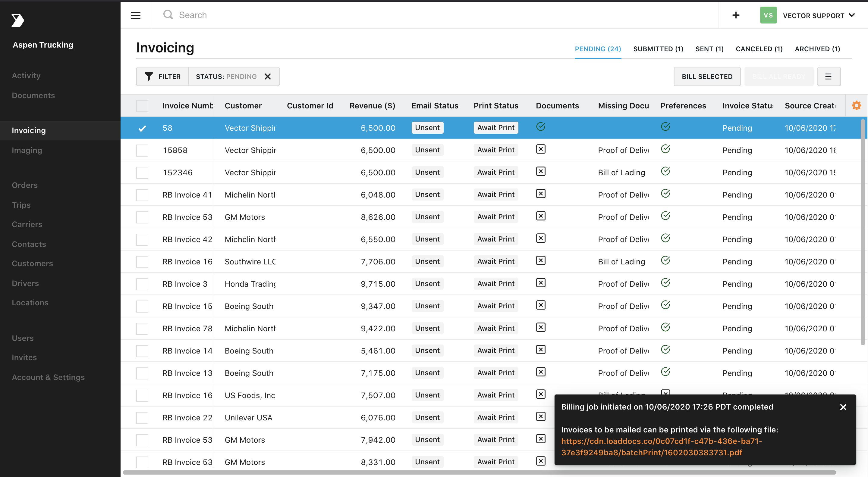Select checkbox for RB Invoice 41 Michelin row

[142, 195]
